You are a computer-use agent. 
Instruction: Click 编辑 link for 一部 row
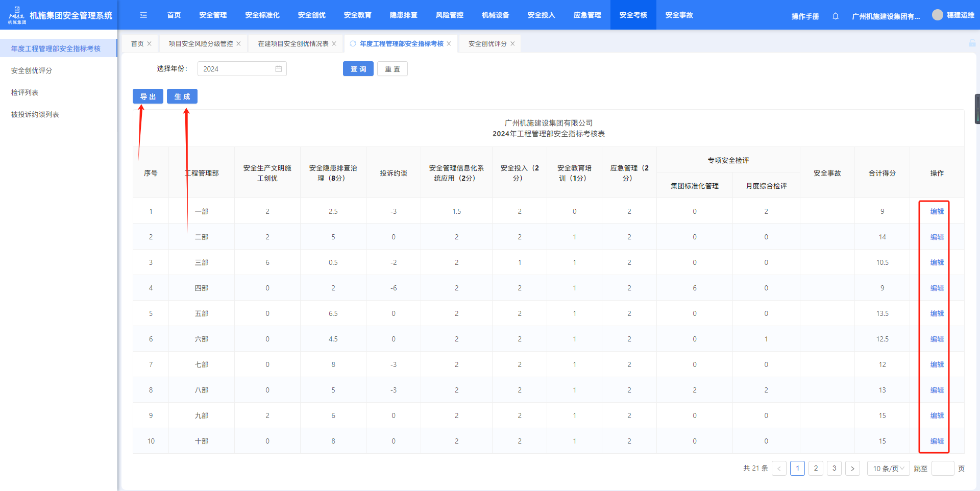tap(937, 211)
